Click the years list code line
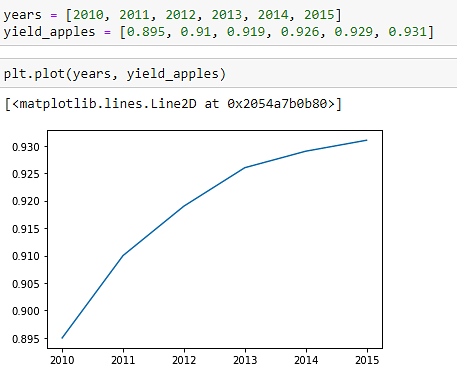This screenshot has height=388, width=457. pyautogui.click(x=172, y=15)
